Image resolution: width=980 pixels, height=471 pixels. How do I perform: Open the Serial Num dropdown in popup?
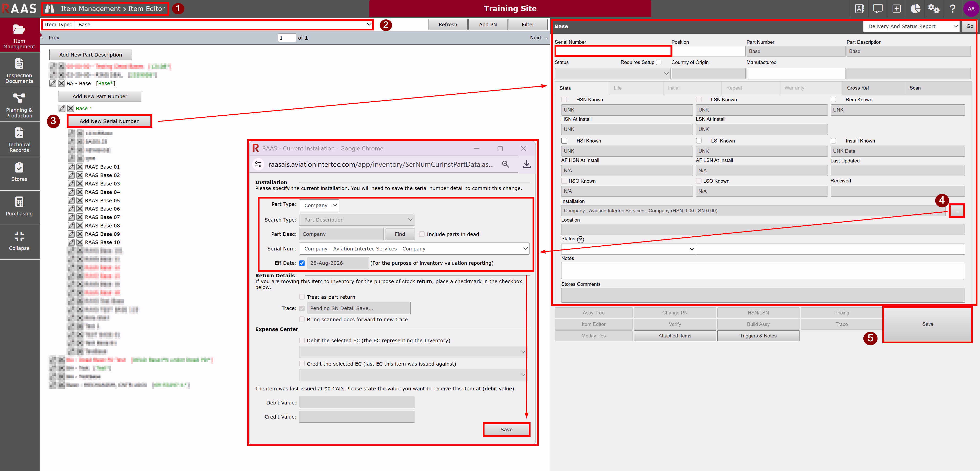(414, 249)
